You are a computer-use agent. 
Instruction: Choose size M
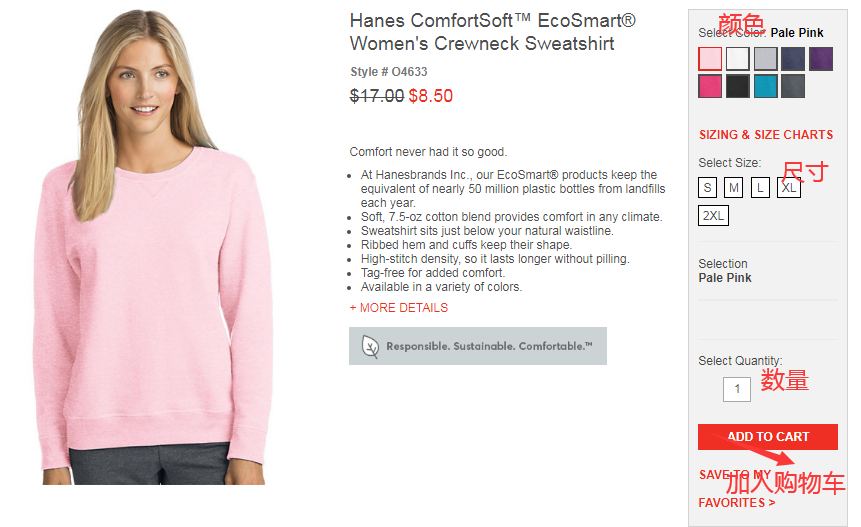click(734, 188)
